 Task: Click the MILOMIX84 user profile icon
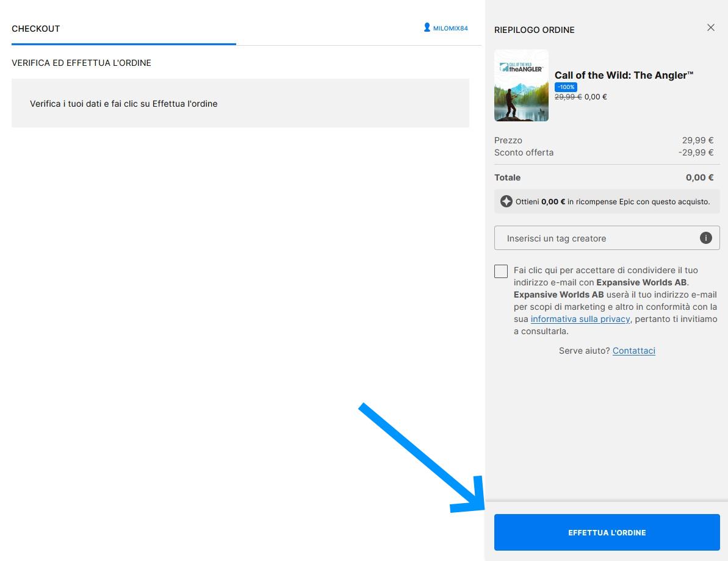tap(427, 28)
